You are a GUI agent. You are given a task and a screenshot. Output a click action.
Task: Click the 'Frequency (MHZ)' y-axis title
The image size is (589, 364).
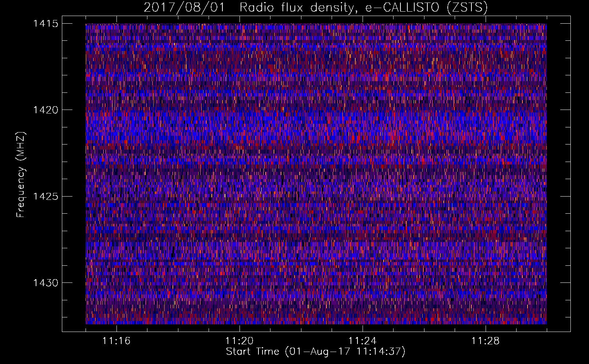coord(21,174)
